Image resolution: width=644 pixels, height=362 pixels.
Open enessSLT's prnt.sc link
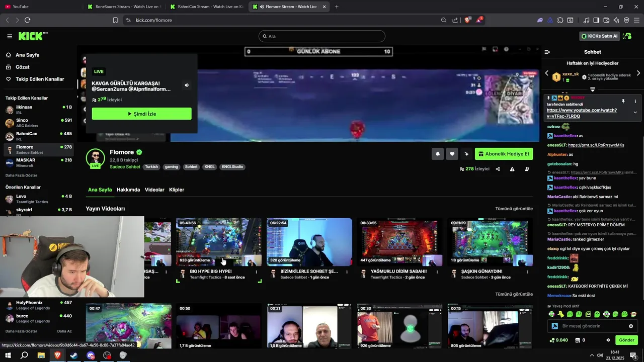(596, 145)
